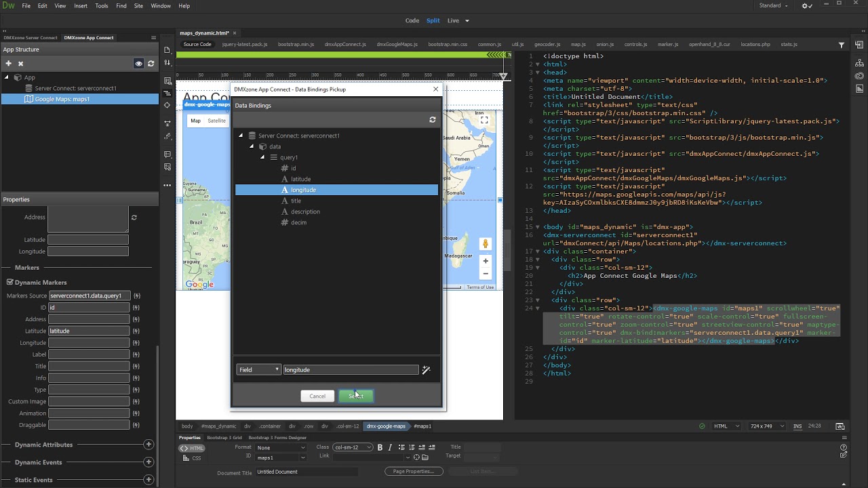Pick data binding for marker Longitude
This screenshot has height=488, width=868.
tap(136, 343)
